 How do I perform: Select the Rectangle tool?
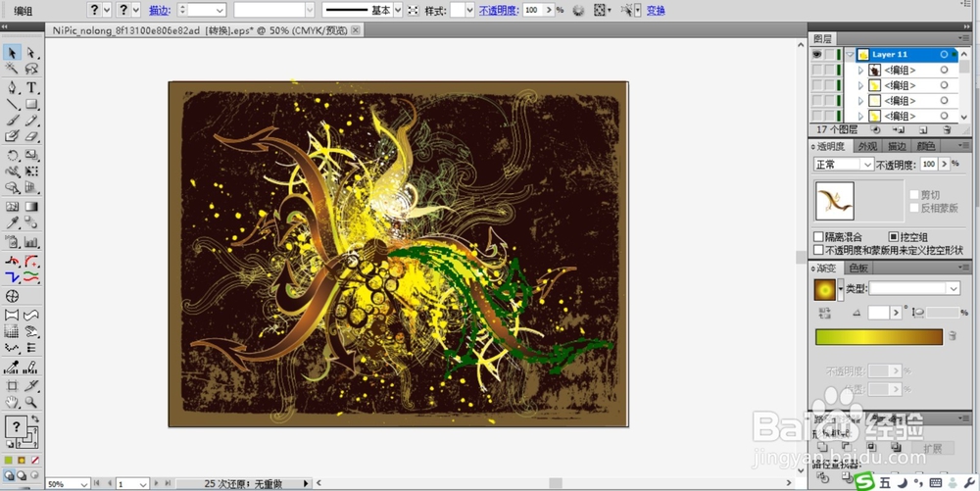(31, 104)
